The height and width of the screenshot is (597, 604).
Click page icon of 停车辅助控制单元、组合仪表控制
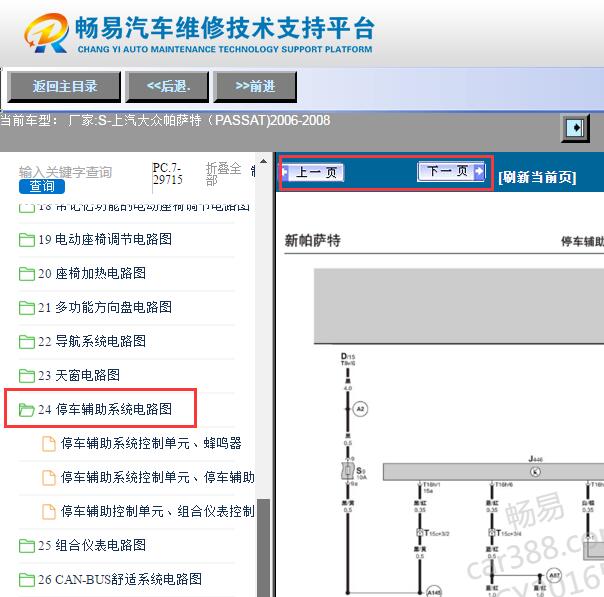49,511
